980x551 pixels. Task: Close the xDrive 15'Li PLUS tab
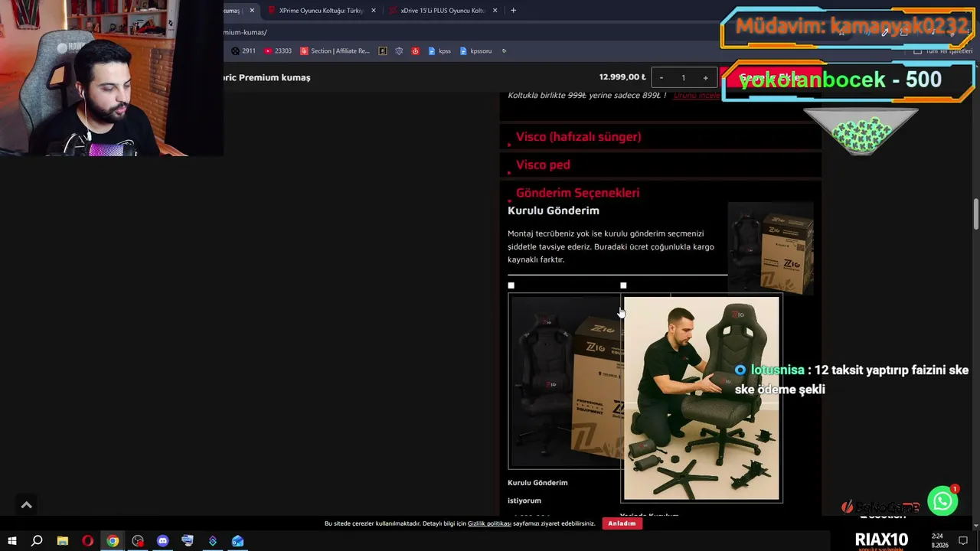495,11
